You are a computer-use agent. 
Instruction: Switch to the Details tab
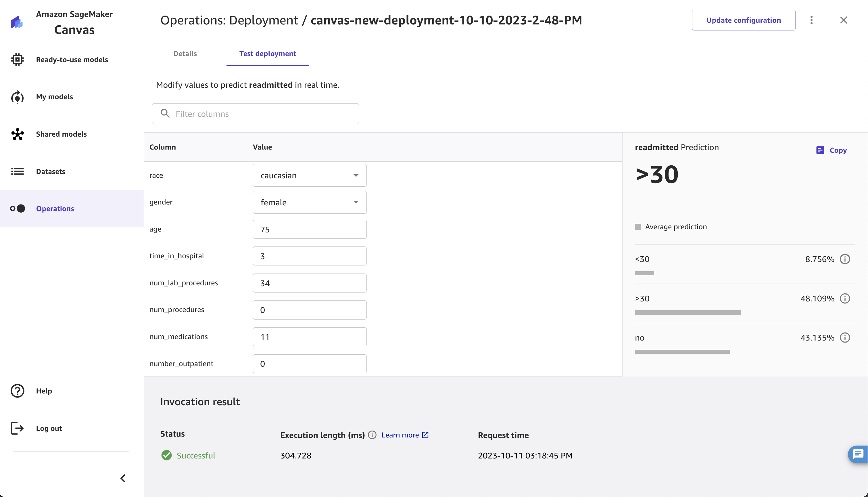click(185, 53)
